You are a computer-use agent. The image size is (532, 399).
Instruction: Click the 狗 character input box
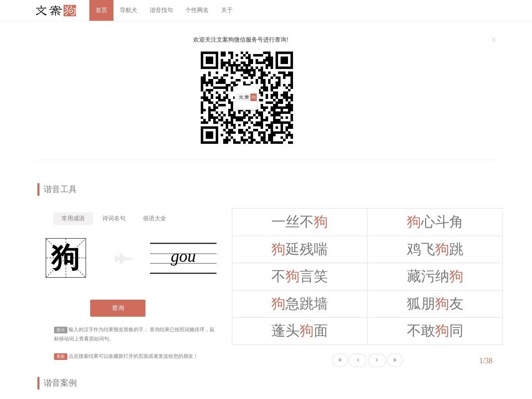click(x=65, y=258)
